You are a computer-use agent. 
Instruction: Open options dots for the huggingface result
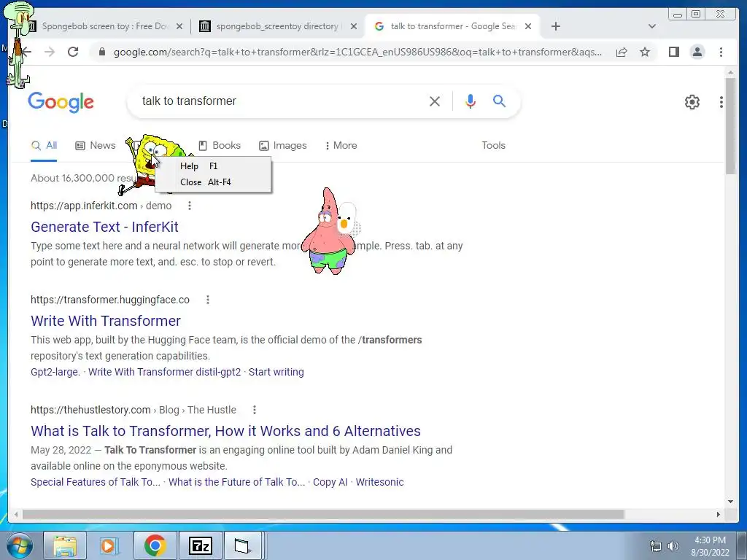pos(208,300)
